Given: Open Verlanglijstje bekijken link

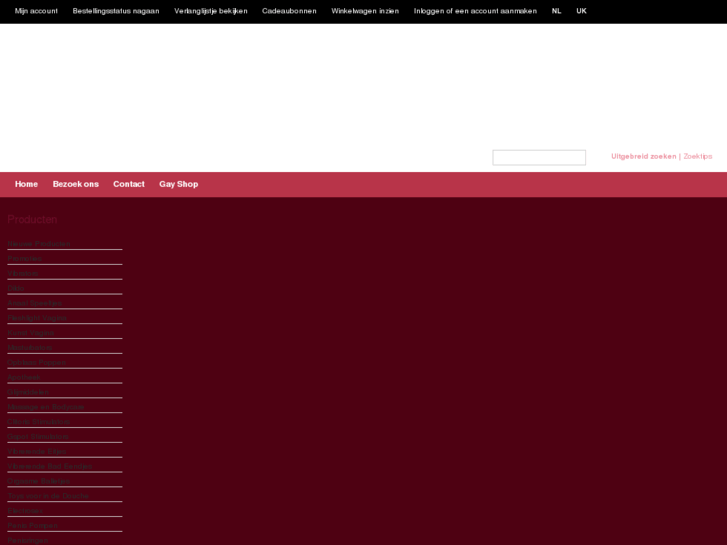Looking at the screenshot, I should click(211, 11).
